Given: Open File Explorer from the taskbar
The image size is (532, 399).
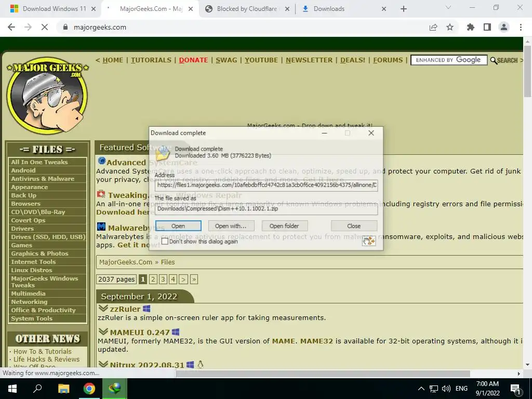Looking at the screenshot, I should (x=63, y=389).
